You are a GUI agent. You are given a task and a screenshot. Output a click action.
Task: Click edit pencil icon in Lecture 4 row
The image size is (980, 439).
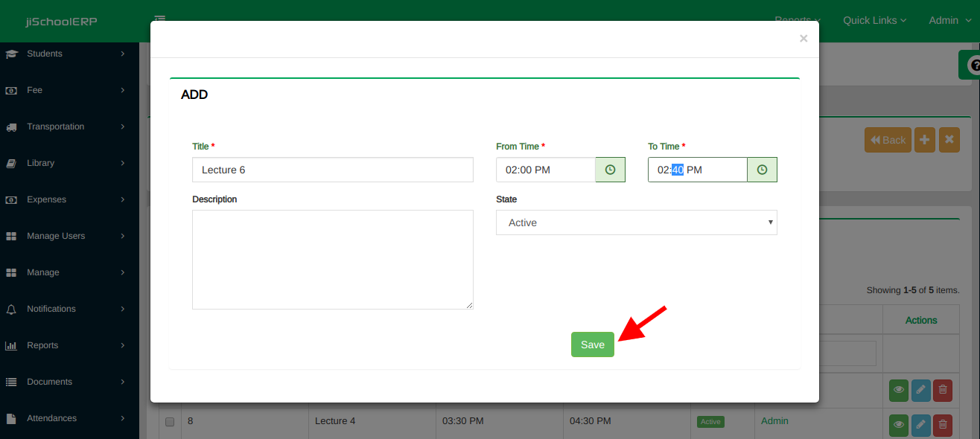pyautogui.click(x=920, y=424)
